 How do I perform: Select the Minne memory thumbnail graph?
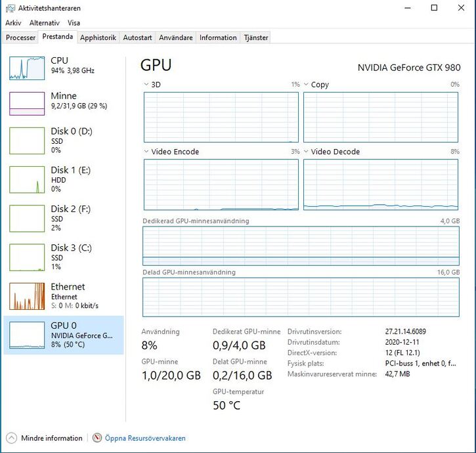27,104
